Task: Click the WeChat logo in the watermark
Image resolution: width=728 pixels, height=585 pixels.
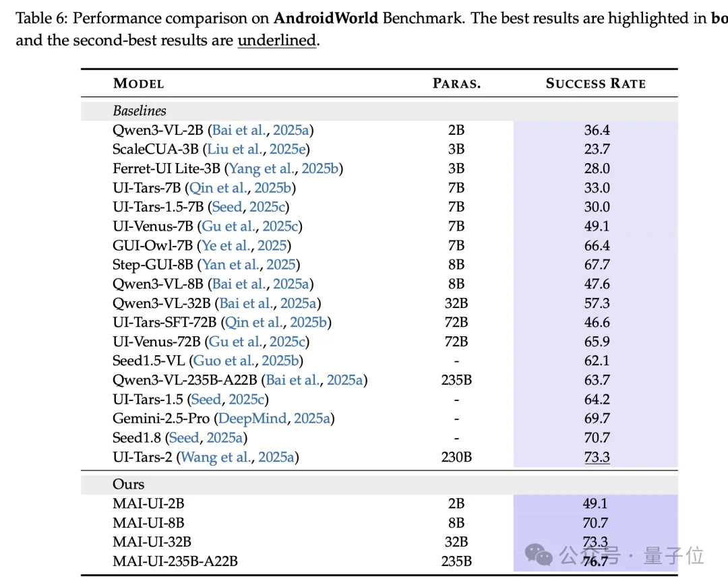Action: click(x=539, y=555)
